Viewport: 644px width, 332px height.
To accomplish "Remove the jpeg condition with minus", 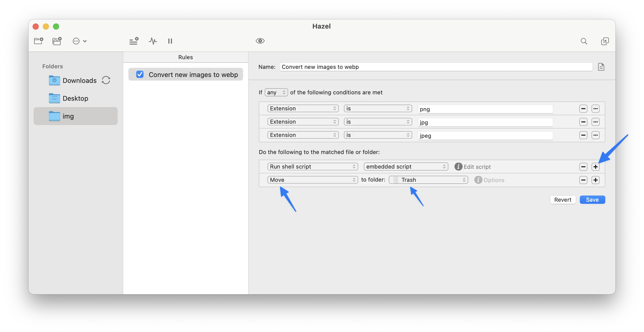I will click(583, 135).
